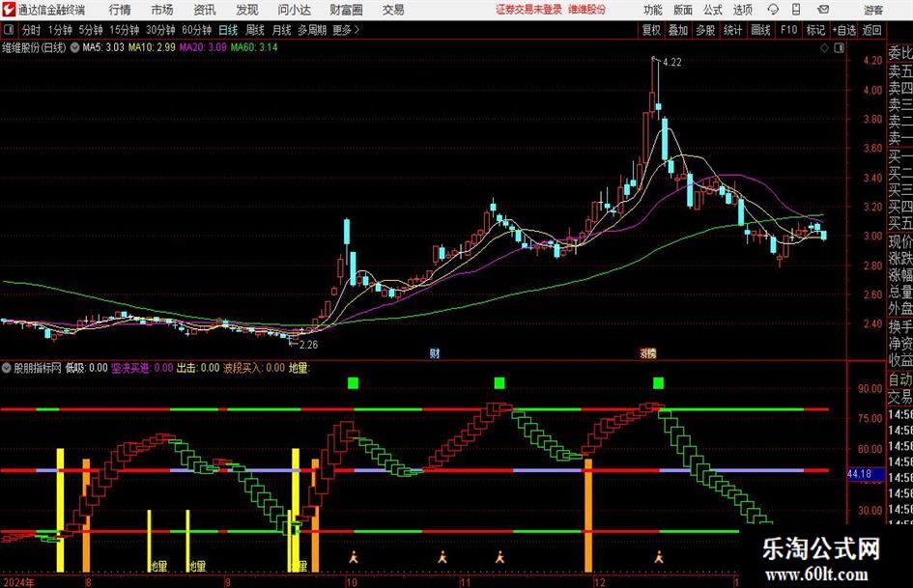Click the walking figure signal near month 12
The height and width of the screenshot is (588, 913).
659,557
